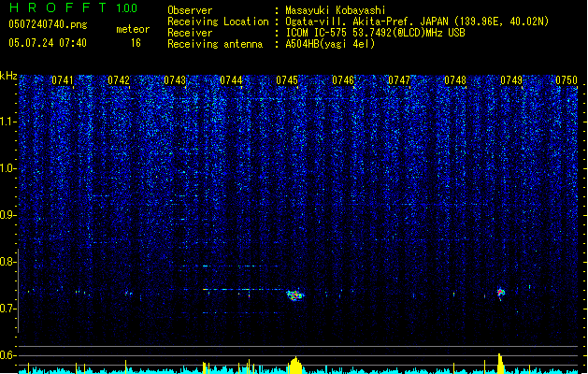588x374 pixels.
Task: Click the meteor label
Action: tap(133, 29)
